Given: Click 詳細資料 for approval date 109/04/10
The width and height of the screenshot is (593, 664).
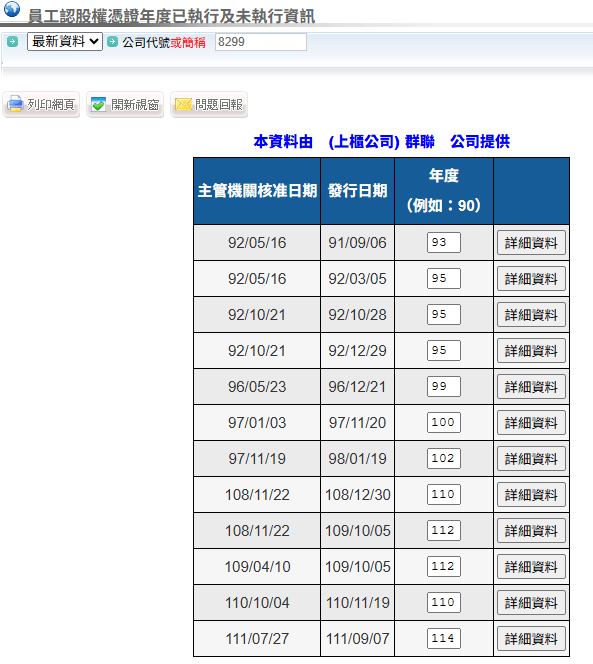Looking at the screenshot, I should 531,567.
